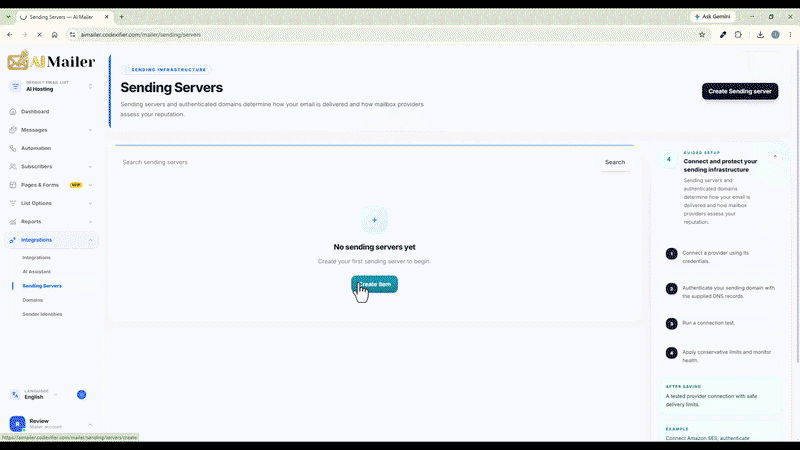The height and width of the screenshot is (450, 800).
Task: Click the Search sending servers field
Action: pyautogui.click(x=357, y=162)
